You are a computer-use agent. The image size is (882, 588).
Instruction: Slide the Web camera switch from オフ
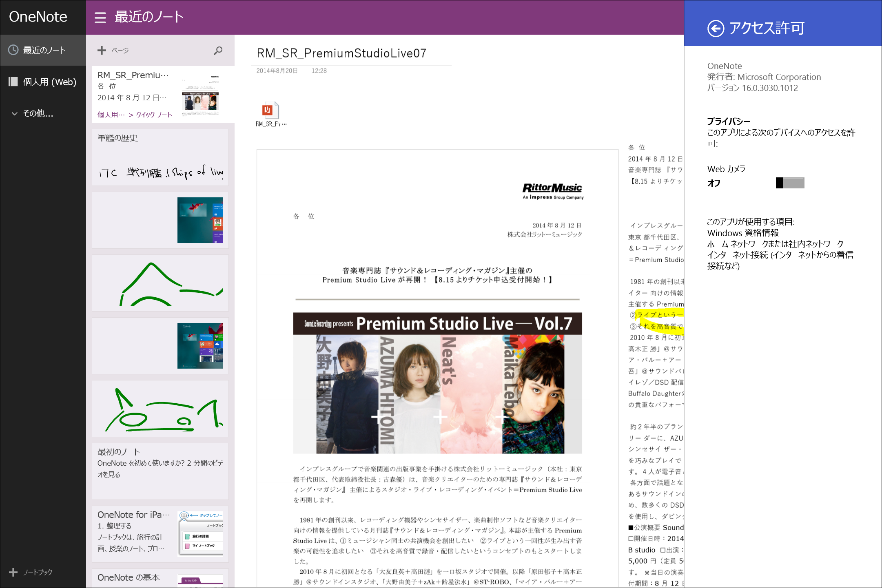pyautogui.click(x=789, y=183)
